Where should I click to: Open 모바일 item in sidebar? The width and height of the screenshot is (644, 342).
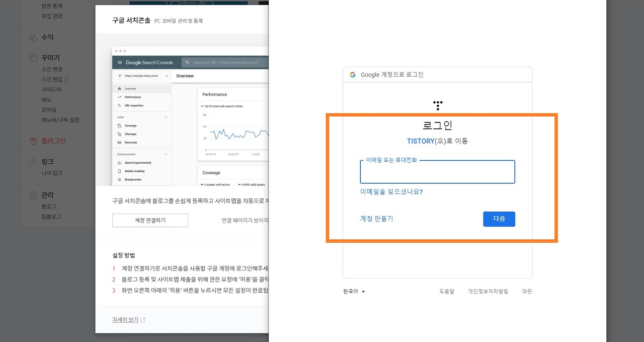click(49, 110)
